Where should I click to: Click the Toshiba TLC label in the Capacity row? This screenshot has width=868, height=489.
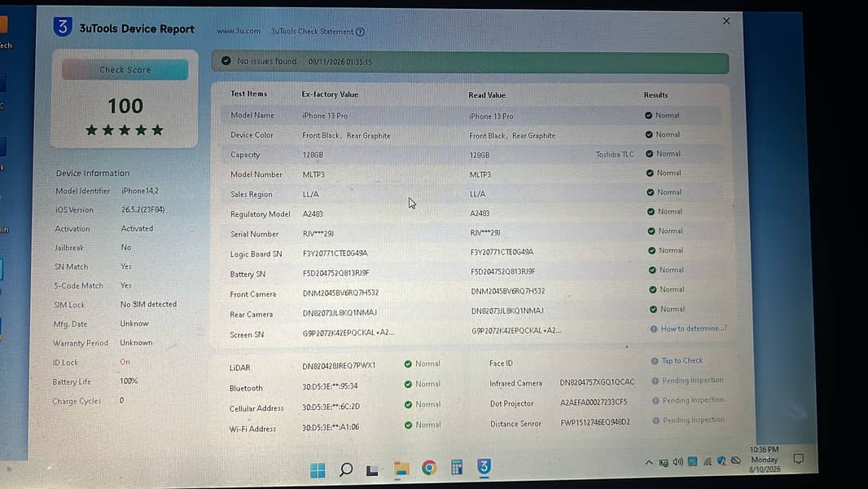point(615,155)
